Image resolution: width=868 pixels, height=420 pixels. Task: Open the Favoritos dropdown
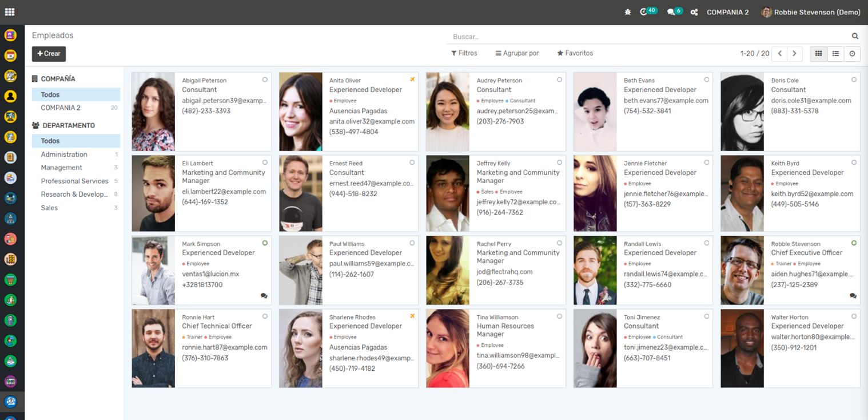pyautogui.click(x=575, y=53)
